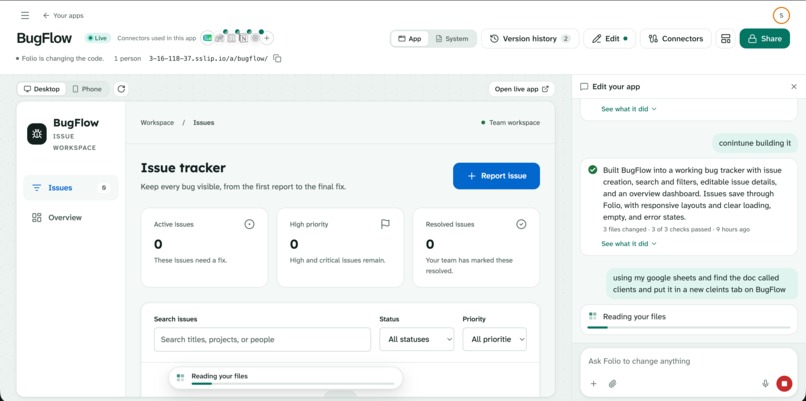Click the Issues breadcrumb text
This screenshot has height=401, width=806.
point(204,122)
